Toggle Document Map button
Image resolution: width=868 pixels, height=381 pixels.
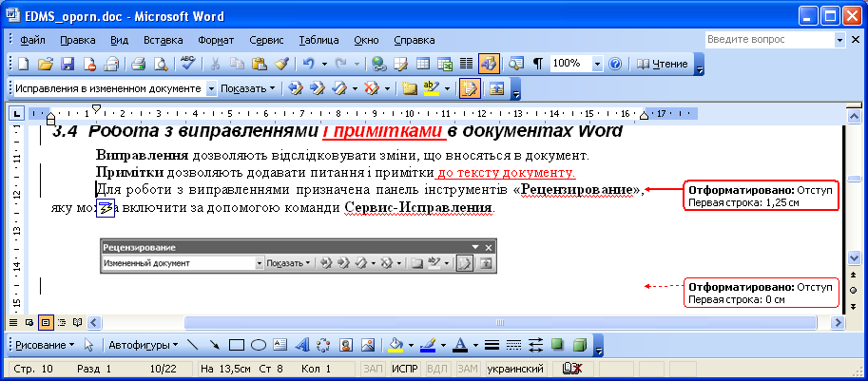(x=516, y=64)
